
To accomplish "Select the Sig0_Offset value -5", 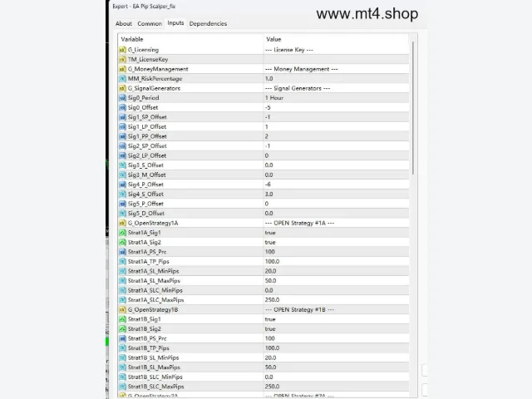I will [268, 107].
